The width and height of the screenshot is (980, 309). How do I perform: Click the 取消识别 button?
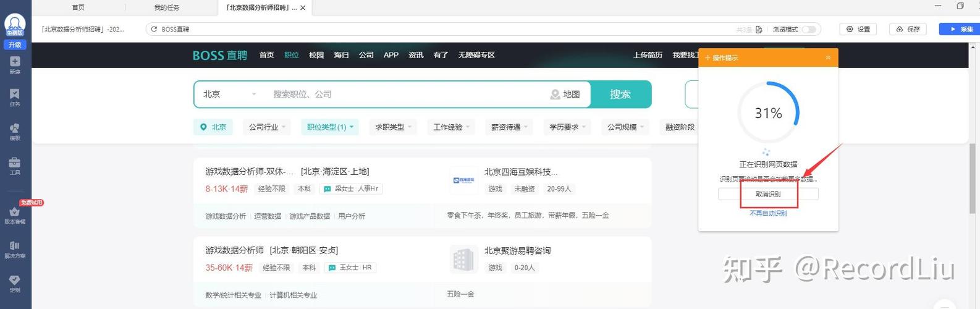(x=768, y=194)
